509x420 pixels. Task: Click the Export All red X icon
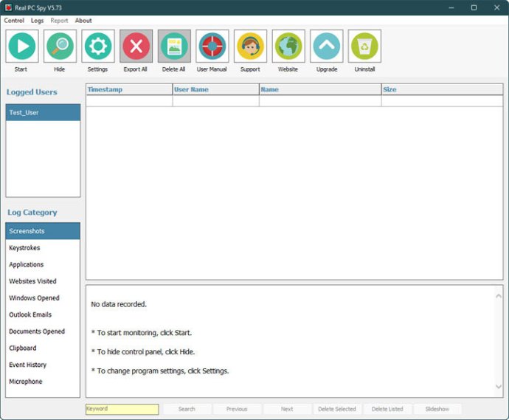pos(136,46)
